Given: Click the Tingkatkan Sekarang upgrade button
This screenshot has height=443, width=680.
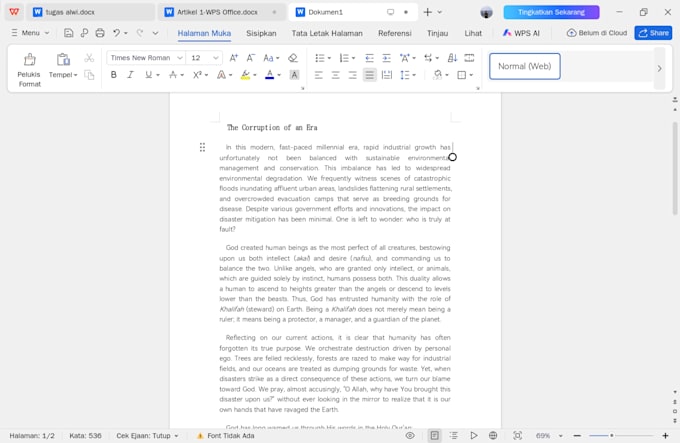Looking at the screenshot, I should [551, 12].
